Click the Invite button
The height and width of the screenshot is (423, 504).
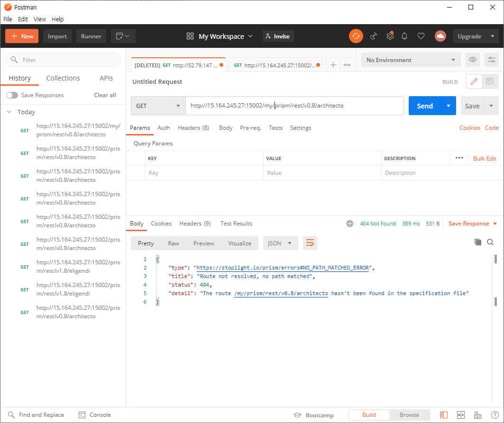click(x=278, y=36)
